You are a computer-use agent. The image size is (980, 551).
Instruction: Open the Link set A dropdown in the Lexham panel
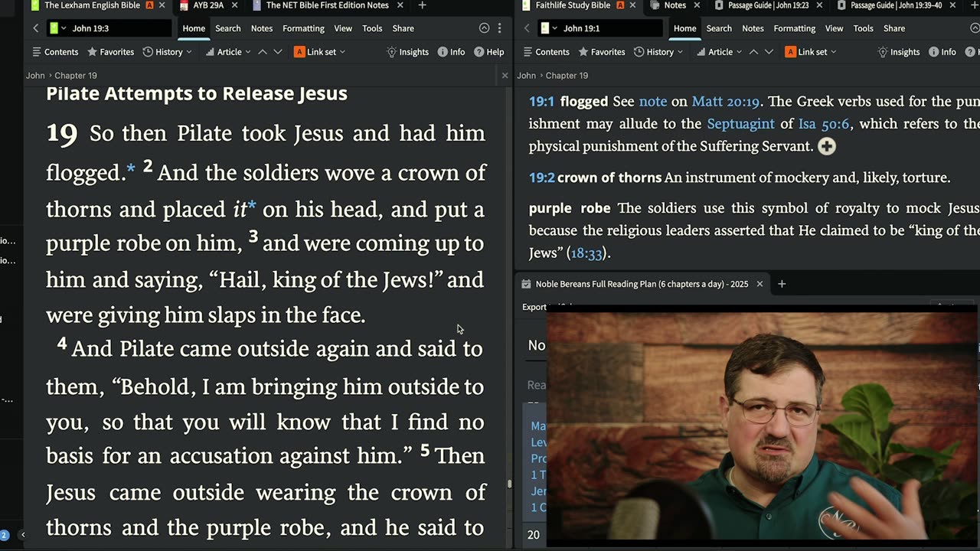pyautogui.click(x=319, y=52)
